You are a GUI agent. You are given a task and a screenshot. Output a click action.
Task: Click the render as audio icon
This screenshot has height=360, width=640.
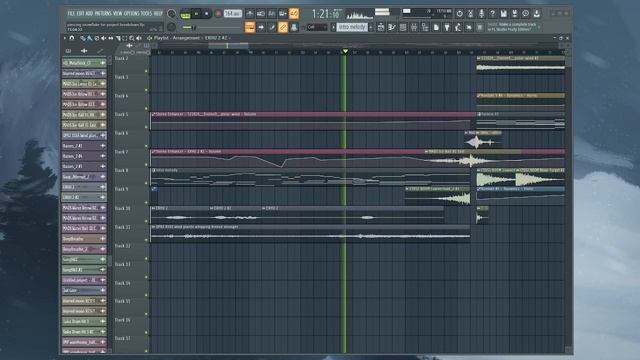point(515,13)
